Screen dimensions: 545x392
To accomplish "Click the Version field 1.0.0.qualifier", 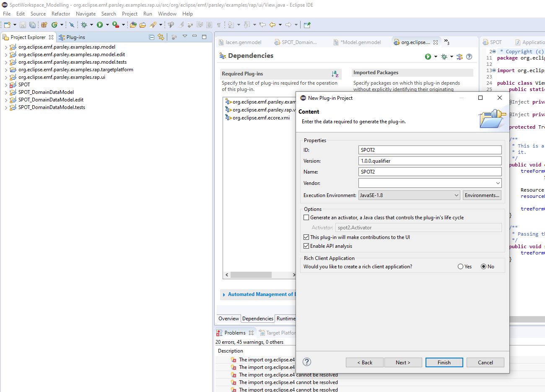I will click(430, 161).
